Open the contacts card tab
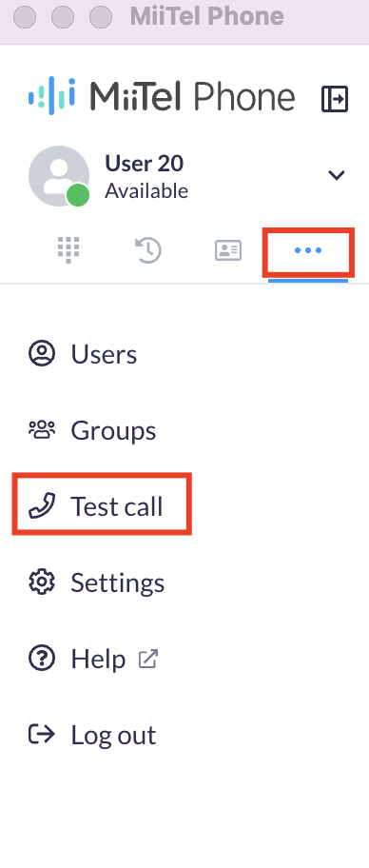 tap(228, 250)
